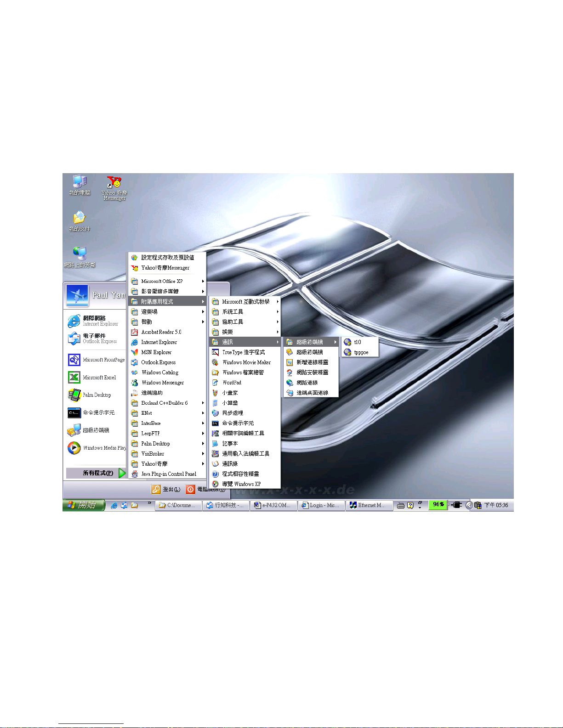Open 通用輸入法編輯工具 entry
563x728 pixels.
pos(245,454)
